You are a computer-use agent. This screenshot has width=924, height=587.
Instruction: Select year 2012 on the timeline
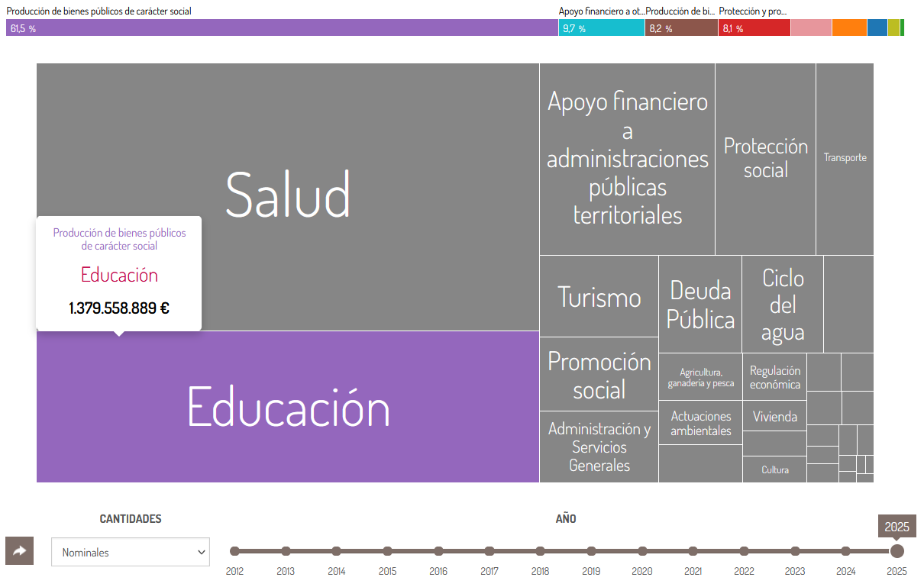[234, 551]
